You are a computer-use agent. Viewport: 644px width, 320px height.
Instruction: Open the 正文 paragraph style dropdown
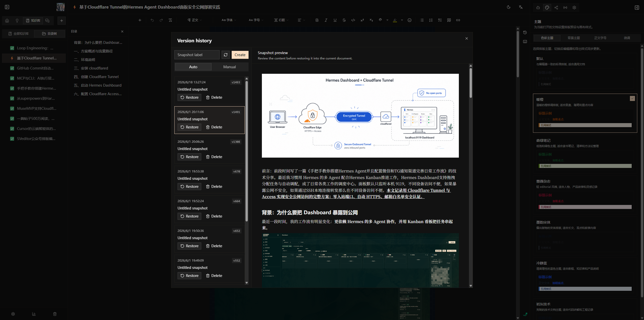click(x=194, y=20)
